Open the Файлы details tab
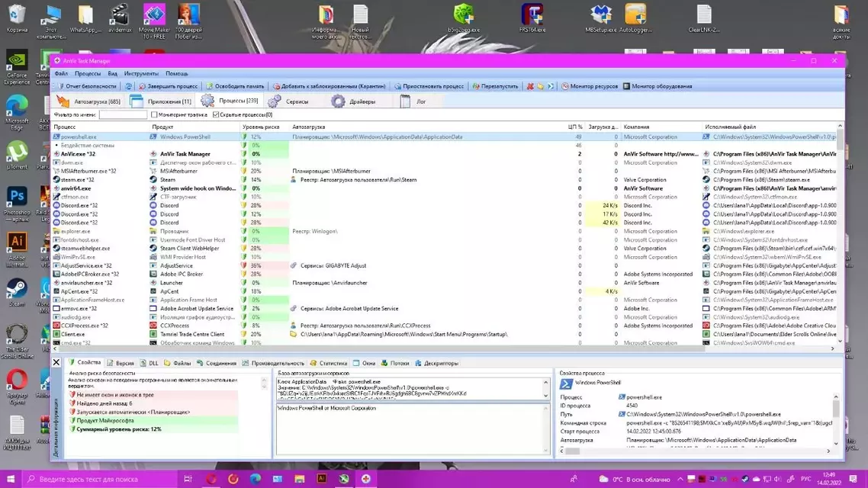868x488 pixels. 177,364
